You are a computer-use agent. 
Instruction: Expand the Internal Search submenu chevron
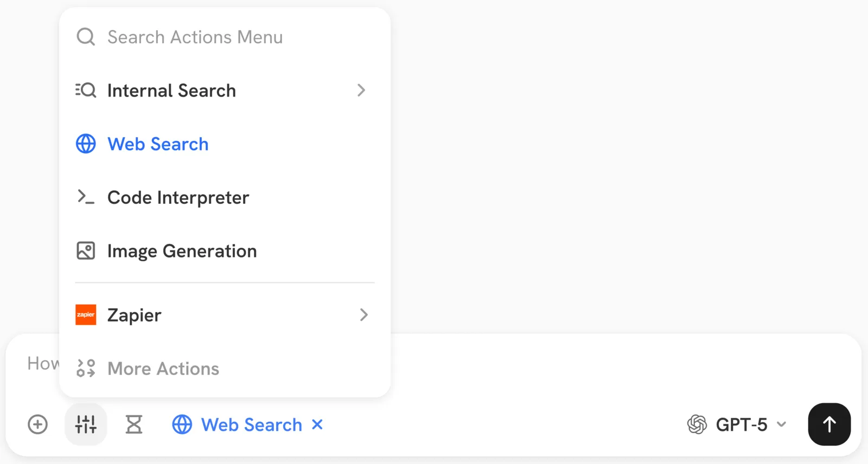(x=361, y=90)
